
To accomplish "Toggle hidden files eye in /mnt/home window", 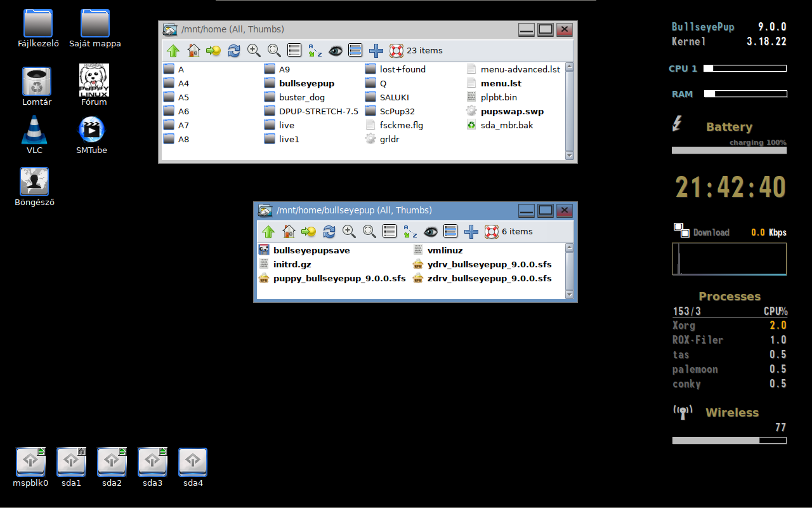I will click(336, 51).
